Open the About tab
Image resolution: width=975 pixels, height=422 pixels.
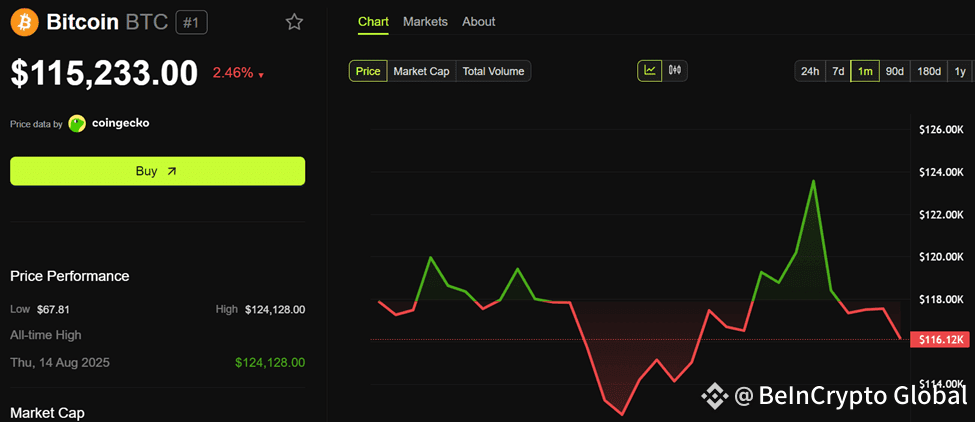(x=479, y=22)
